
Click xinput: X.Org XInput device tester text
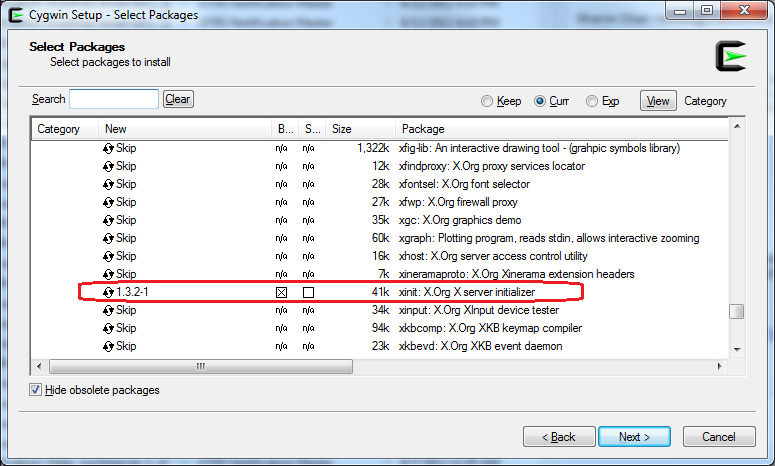pos(479,310)
